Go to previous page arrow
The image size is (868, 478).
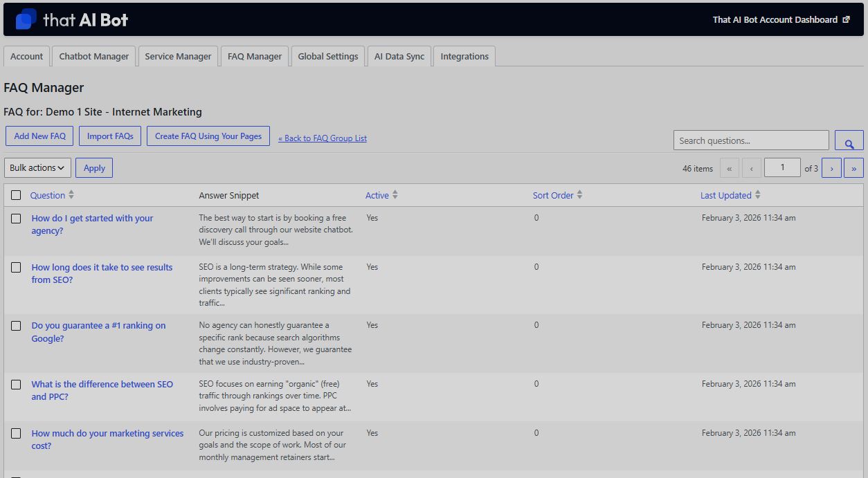[752, 168]
